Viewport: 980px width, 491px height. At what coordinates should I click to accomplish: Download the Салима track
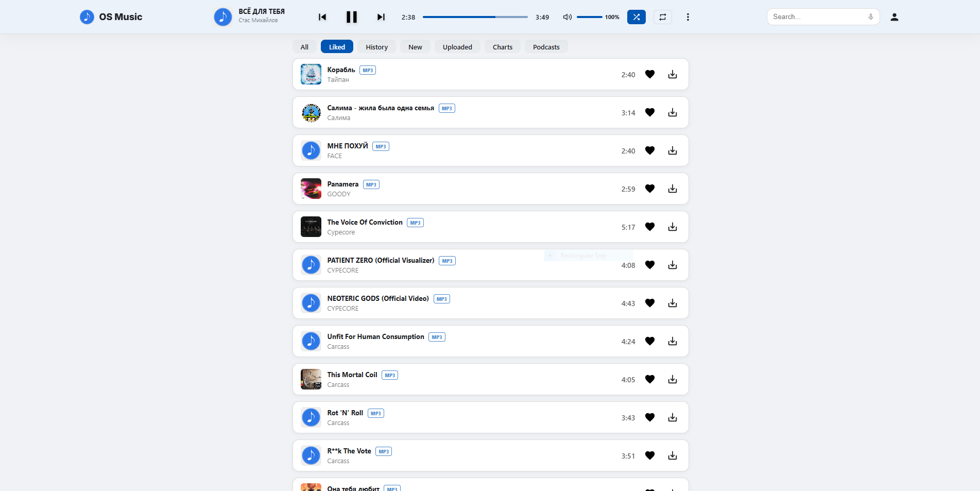(x=673, y=112)
